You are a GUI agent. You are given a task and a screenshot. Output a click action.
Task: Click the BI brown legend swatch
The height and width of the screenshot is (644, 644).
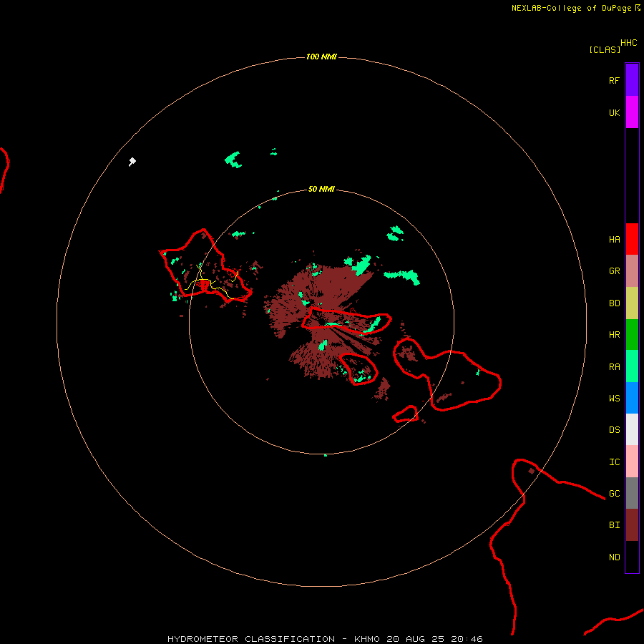632,525
